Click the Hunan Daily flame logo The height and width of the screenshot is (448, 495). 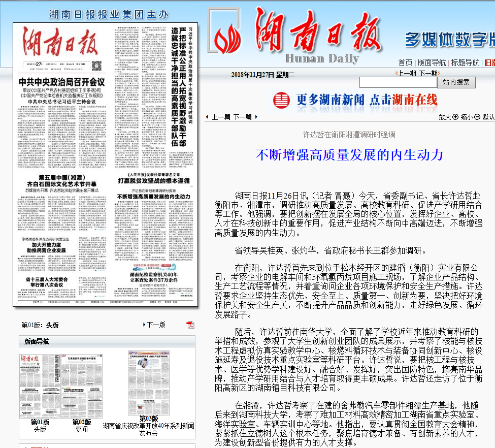pos(226,38)
